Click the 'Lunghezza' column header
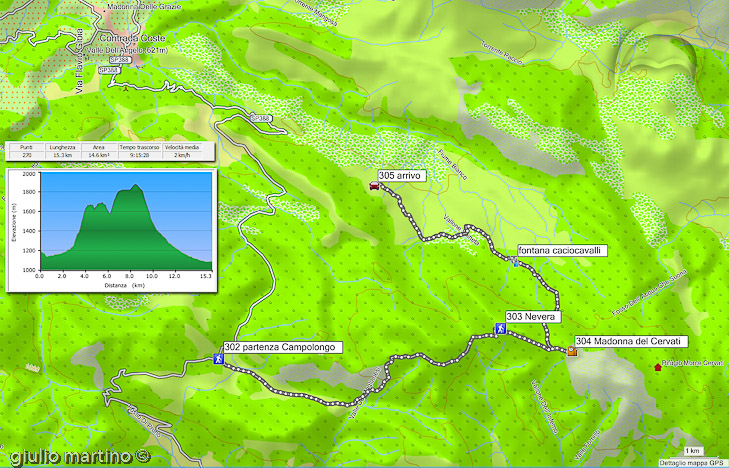 pyautogui.click(x=62, y=147)
